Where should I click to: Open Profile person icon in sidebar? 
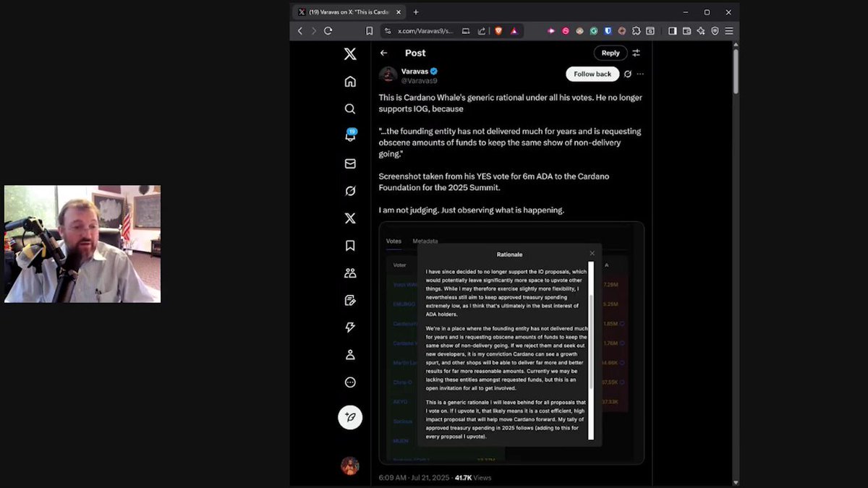(x=350, y=355)
